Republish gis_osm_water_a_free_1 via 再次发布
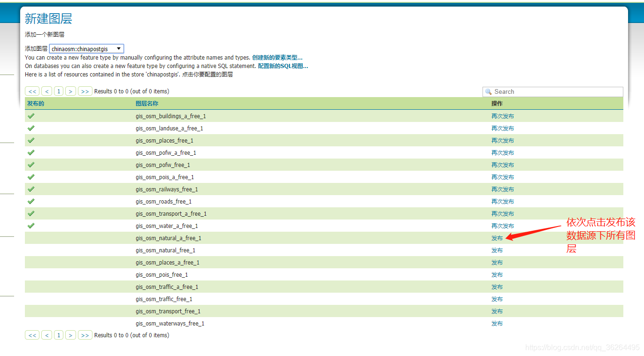Image resolution: width=644 pixels, height=356 pixels. pos(503,226)
